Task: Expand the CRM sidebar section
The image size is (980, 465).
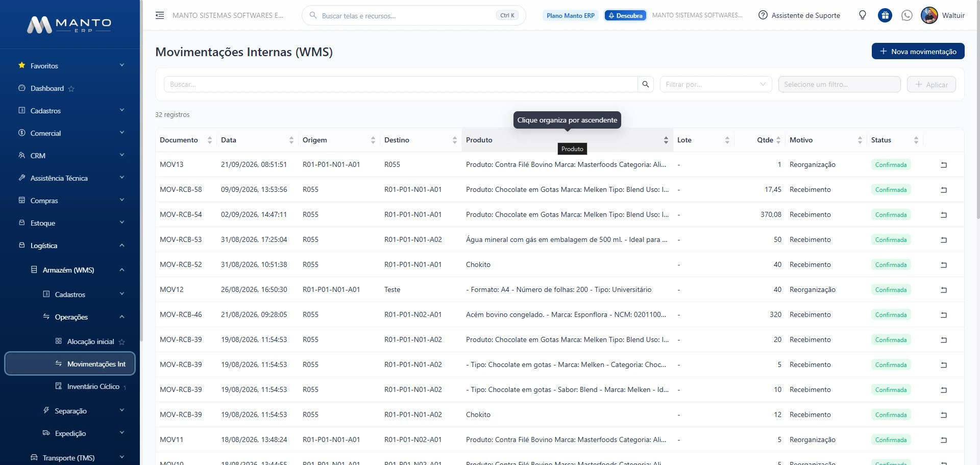Action: coord(71,156)
